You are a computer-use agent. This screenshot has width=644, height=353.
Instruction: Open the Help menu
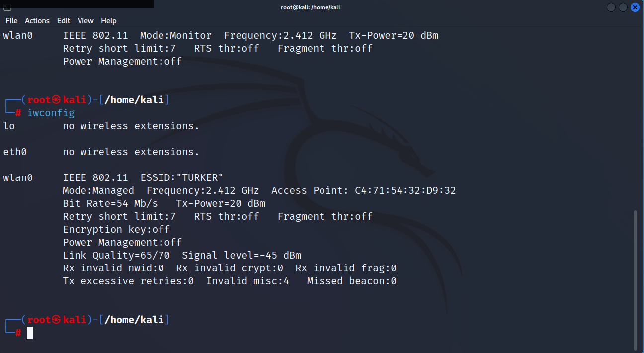tap(108, 21)
